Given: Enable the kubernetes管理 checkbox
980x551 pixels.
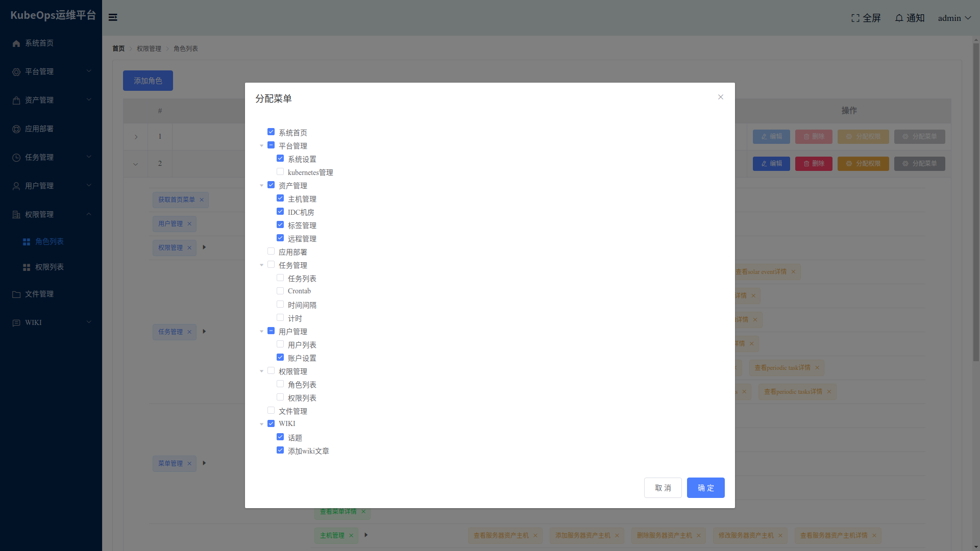Looking at the screenshot, I should coord(280,172).
